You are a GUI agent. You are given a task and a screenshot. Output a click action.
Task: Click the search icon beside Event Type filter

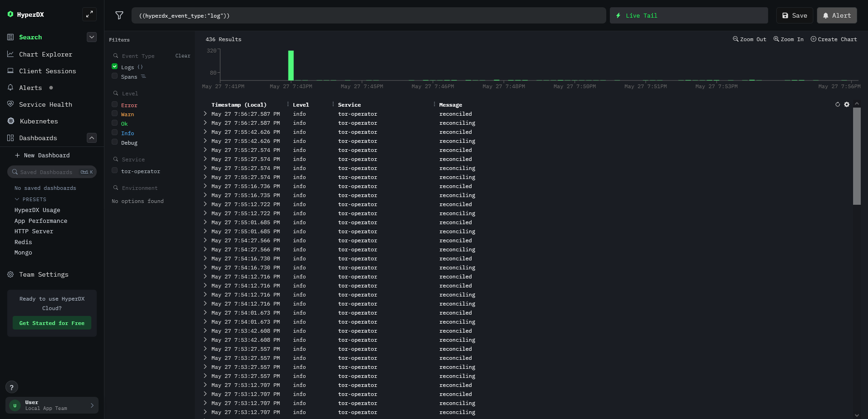pos(116,56)
